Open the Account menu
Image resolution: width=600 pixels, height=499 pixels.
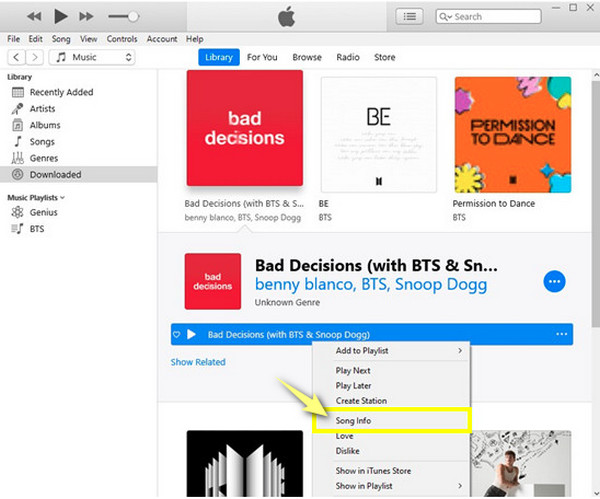pos(162,39)
